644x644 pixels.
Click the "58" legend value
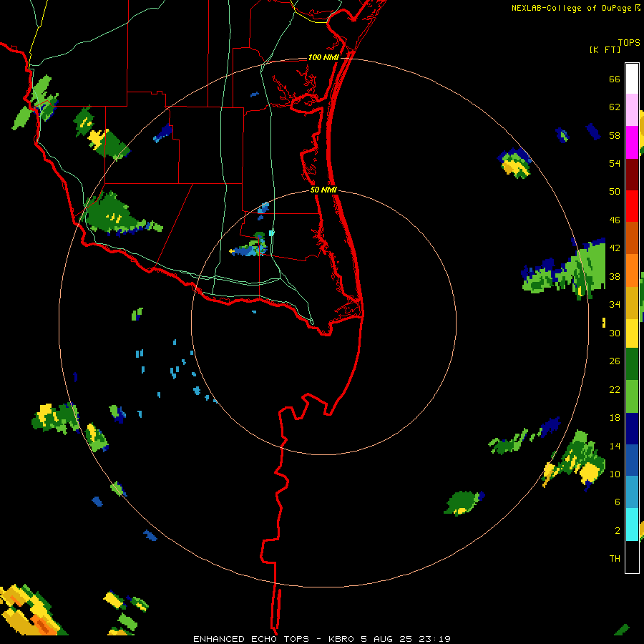pos(615,135)
